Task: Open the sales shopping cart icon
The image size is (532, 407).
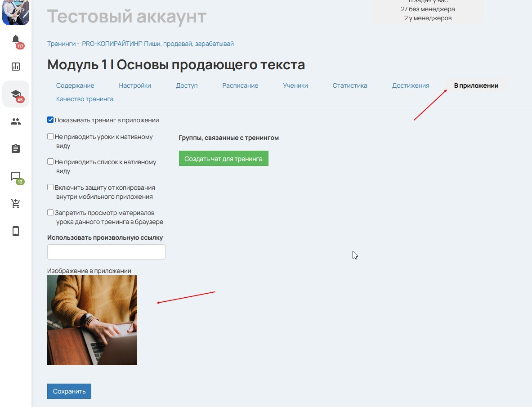Action: (16, 204)
